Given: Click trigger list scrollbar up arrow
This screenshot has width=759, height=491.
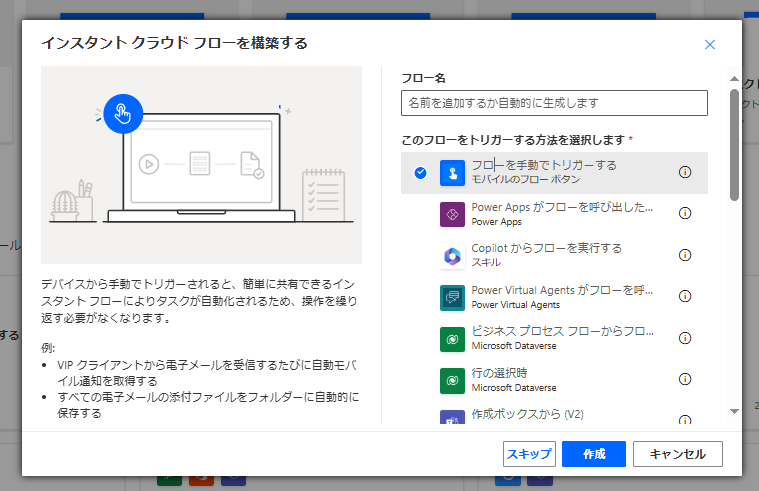Looking at the screenshot, I should click(734, 78).
